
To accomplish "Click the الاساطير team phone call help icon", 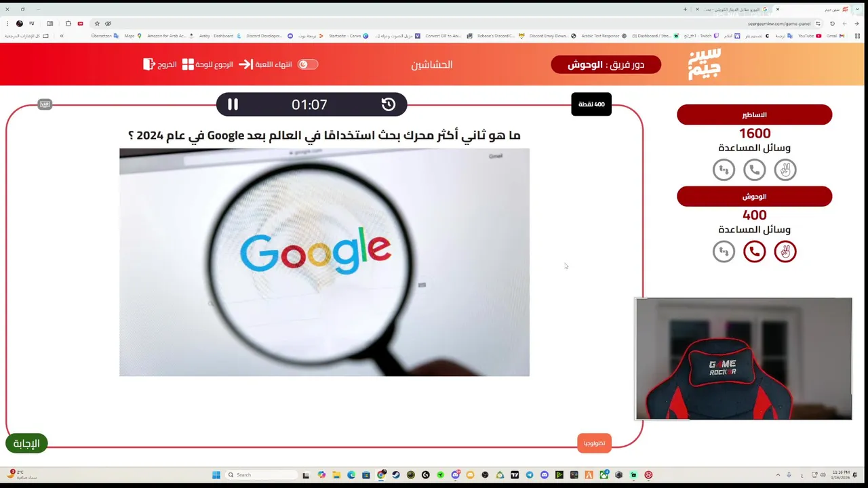I will coord(755,170).
